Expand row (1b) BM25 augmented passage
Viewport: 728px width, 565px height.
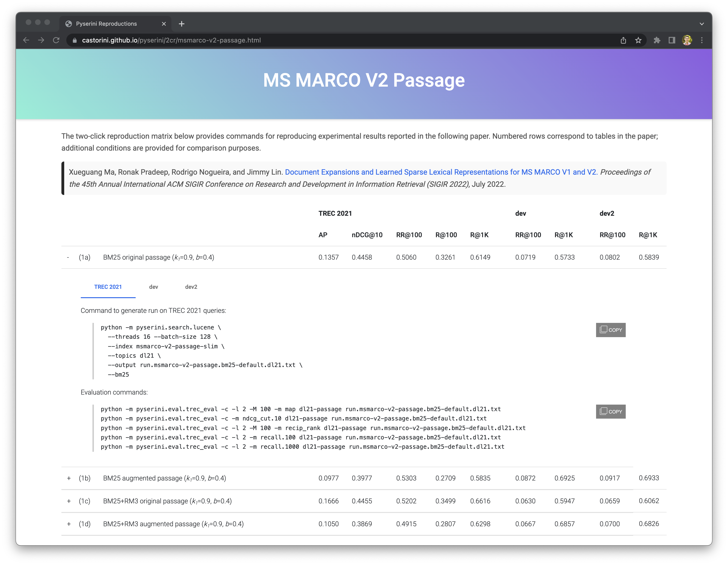click(69, 478)
